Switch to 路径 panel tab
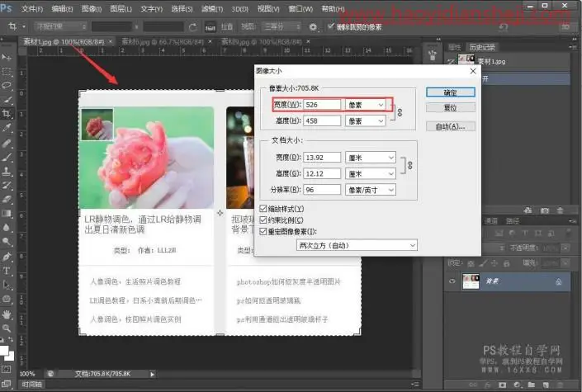 [x=513, y=221]
